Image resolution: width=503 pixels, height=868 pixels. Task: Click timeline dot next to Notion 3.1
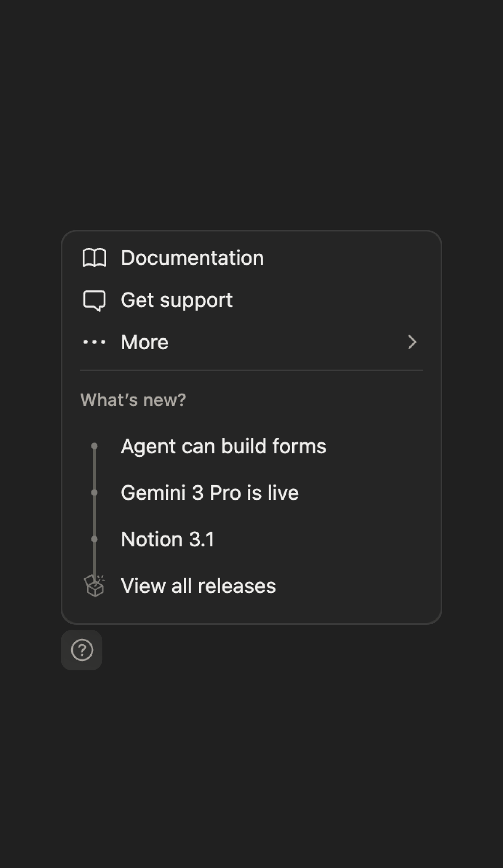point(94,539)
